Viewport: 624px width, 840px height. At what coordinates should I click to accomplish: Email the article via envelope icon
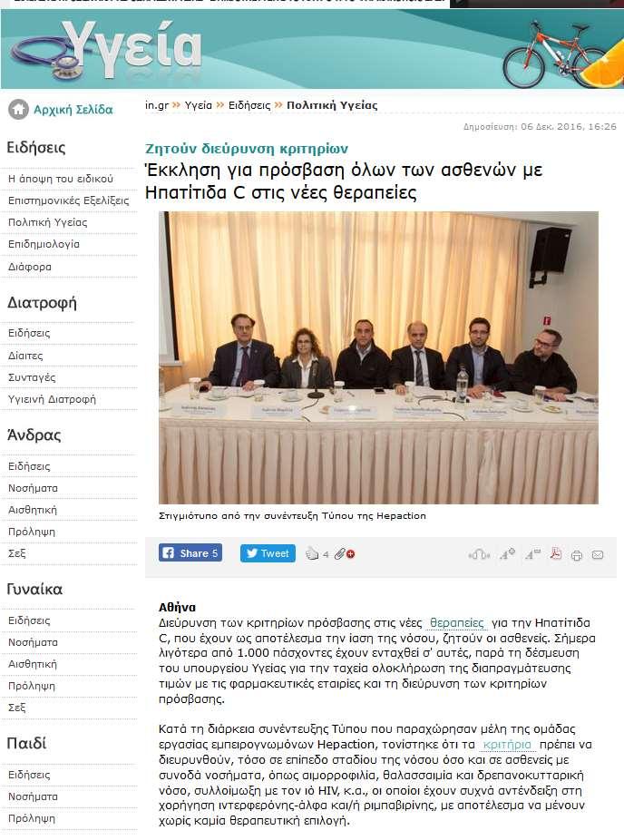click(598, 555)
